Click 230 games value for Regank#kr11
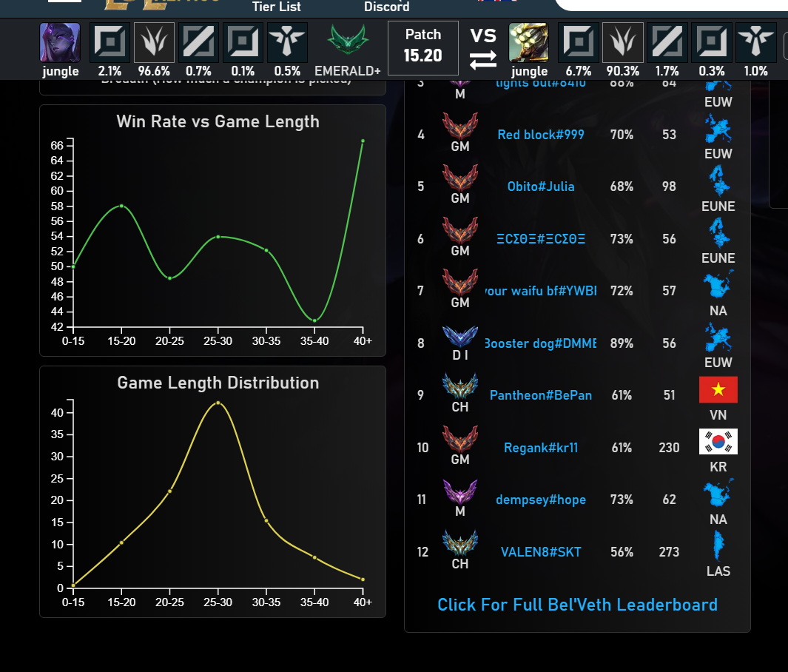 [x=669, y=447]
